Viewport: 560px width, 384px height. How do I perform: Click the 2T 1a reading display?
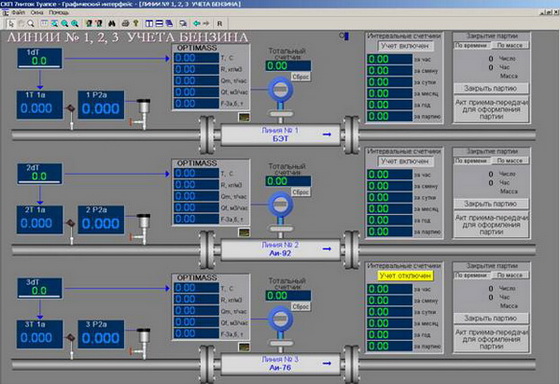coord(40,220)
